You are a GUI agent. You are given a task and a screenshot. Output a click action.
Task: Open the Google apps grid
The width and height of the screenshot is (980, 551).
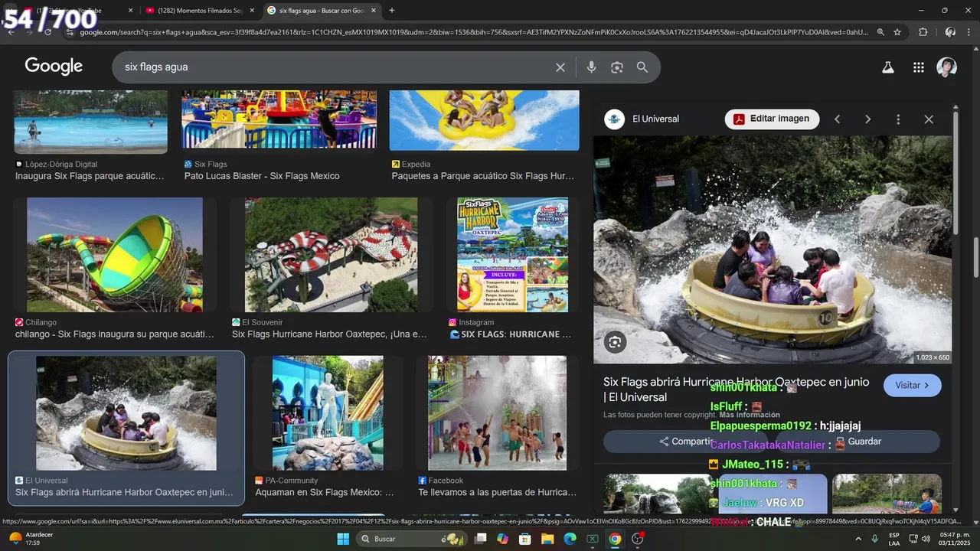tap(919, 67)
